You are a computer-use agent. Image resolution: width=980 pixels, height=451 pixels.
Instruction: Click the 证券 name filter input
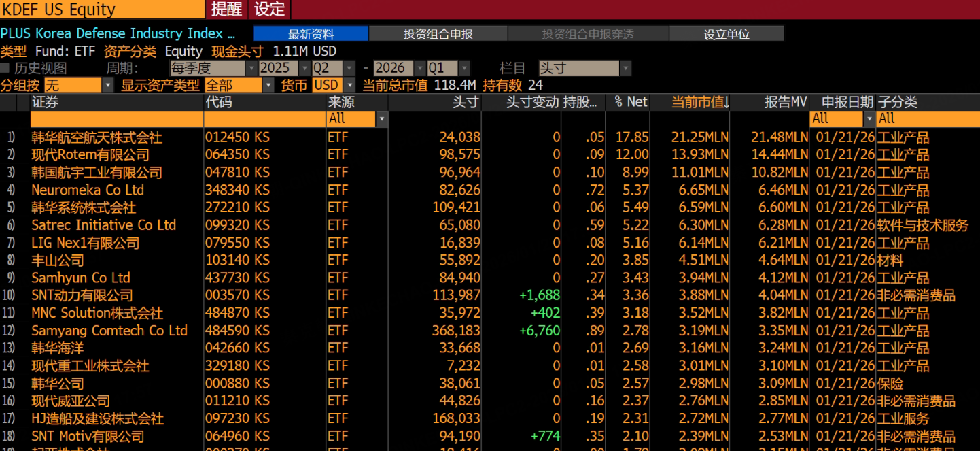click(x=117, y=119)
